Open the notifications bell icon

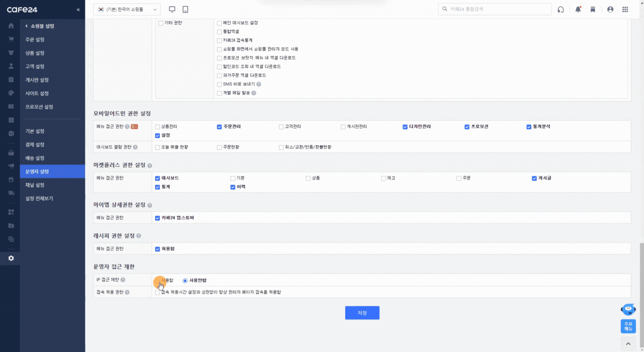578,9
